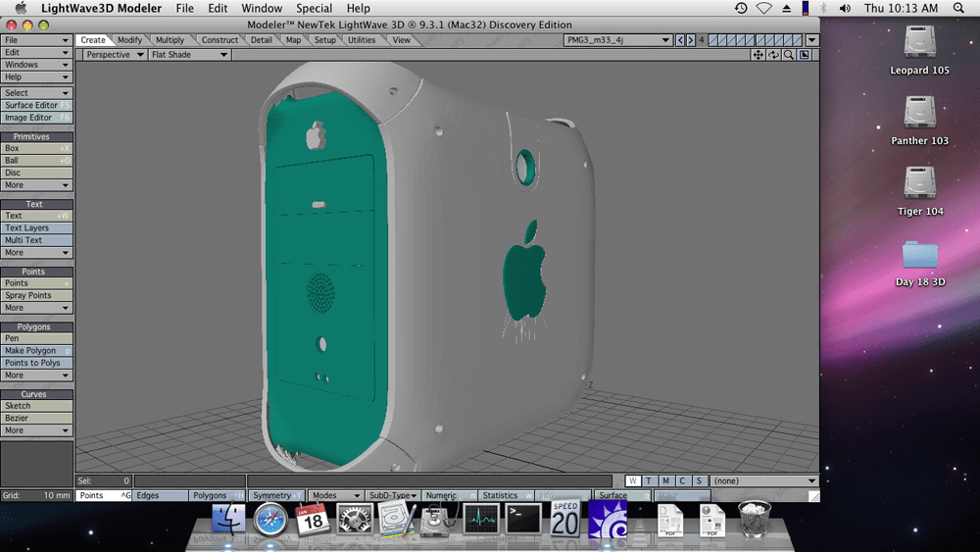Switch to the Detail tab
This screenshot has height=552, width=980.
click(x=262, y=40)
